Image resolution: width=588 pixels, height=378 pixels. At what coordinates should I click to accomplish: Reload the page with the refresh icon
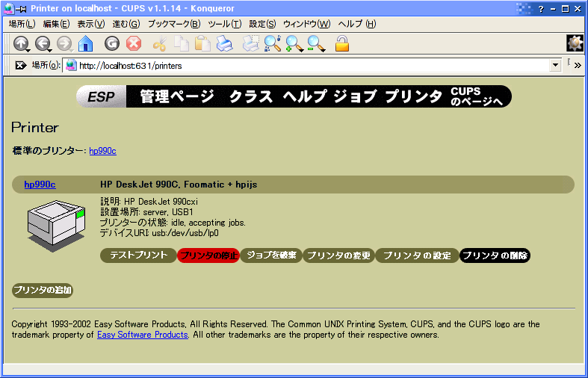tap(112, 44)
